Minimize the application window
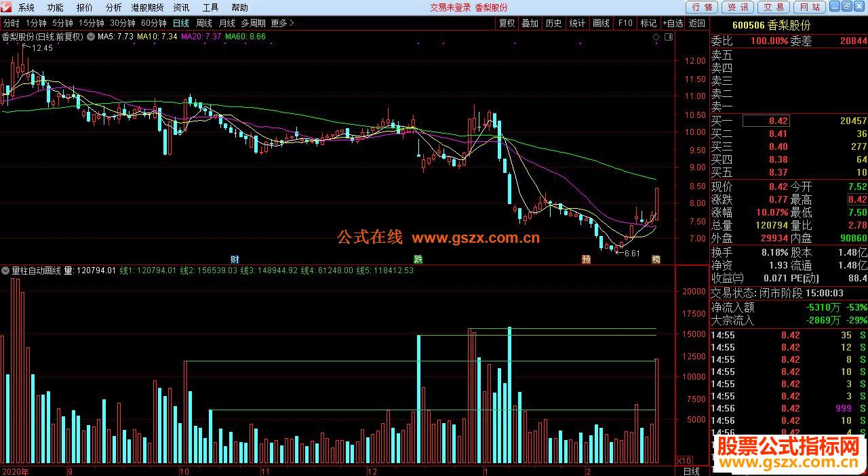Viewport: 868px width, 476px height. click(835, 5)
